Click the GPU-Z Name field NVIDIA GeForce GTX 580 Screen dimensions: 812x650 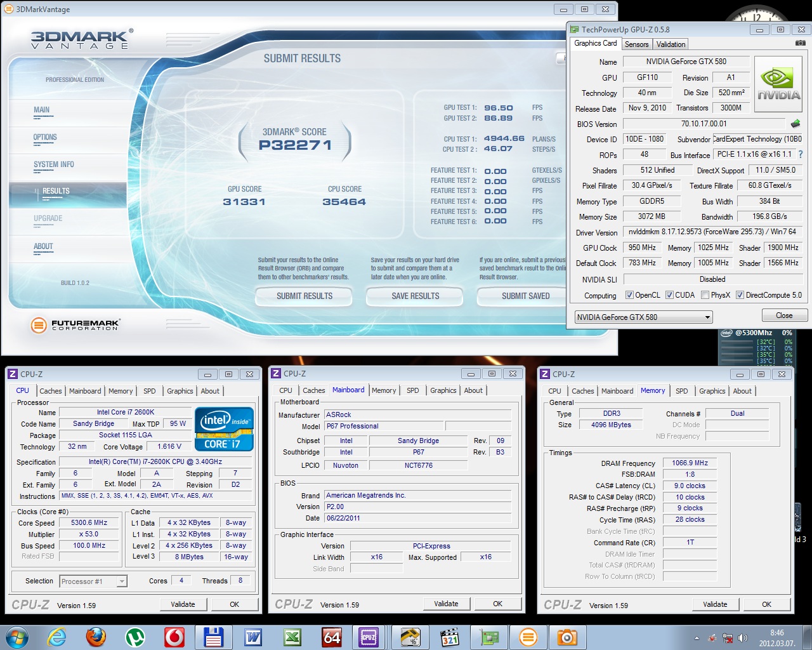(x=686, y=62)
